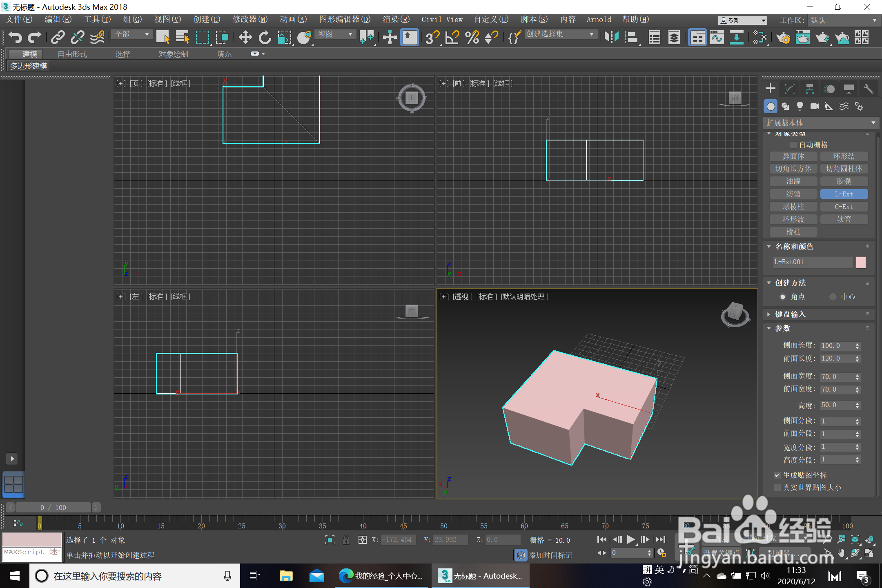Viewport: 882px width, 588px height.
Task: Click the 切角长方体 object button
Action: click(x=793, y=169)
